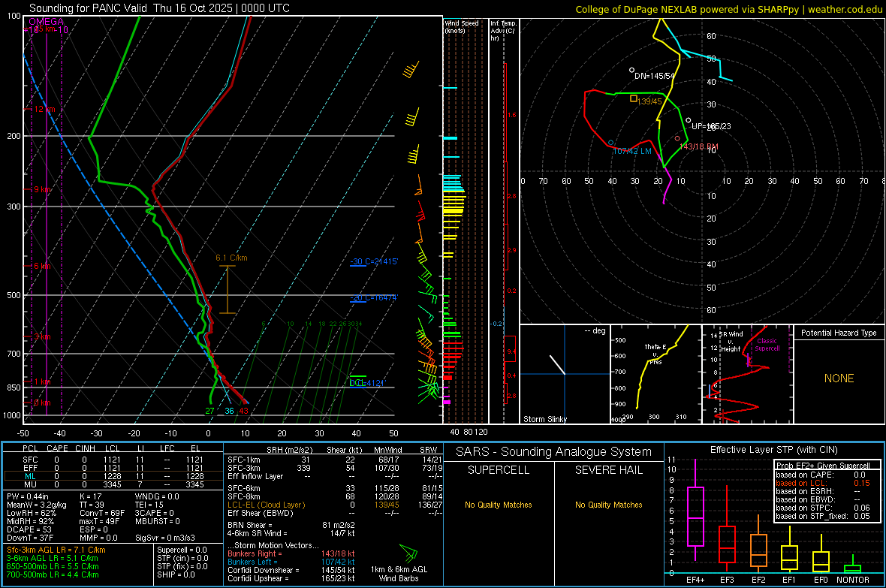This screenshot has width=886, height=588.
Task: Click the '6.1 C/km' lapse rate label
Action: tap(231, 258)
